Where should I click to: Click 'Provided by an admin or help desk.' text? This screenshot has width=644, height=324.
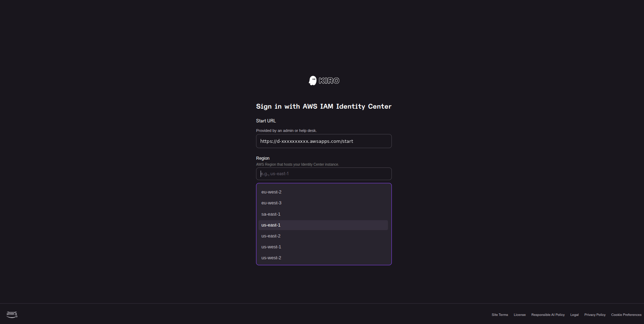pyautogui.click(x=286, y=131)
